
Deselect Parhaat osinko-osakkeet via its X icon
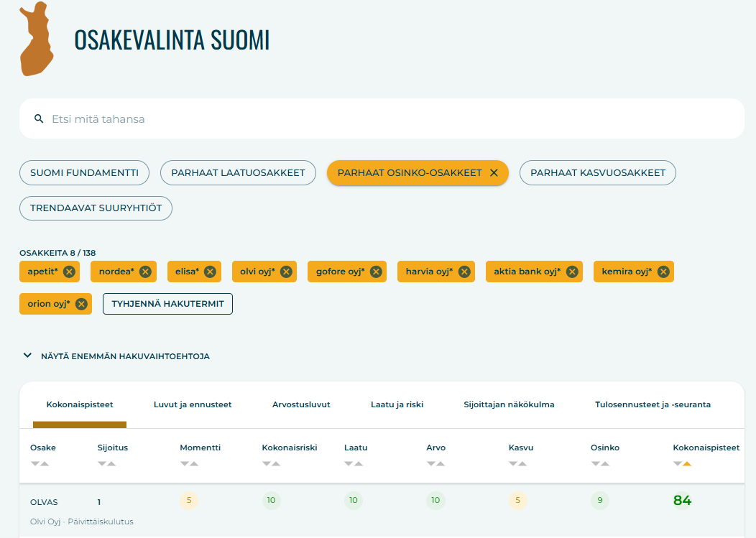494,172
